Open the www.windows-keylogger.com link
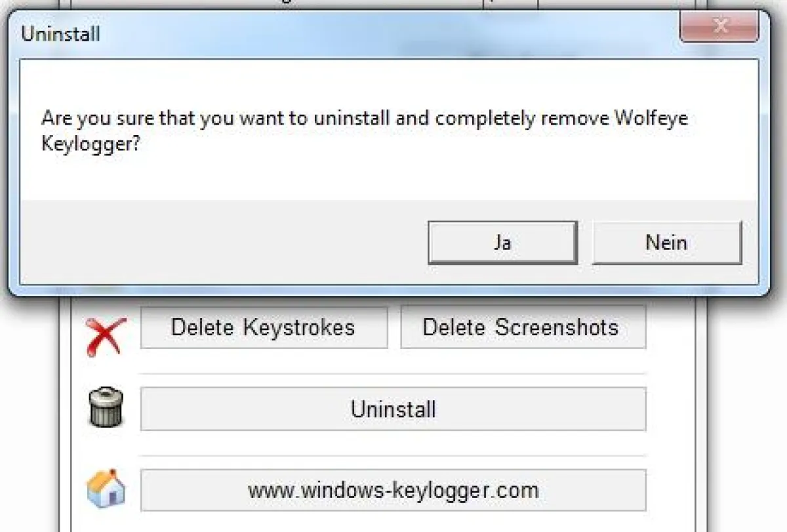Screen dimensions: 787x532 pyautogui.click(x=392, y=489)
